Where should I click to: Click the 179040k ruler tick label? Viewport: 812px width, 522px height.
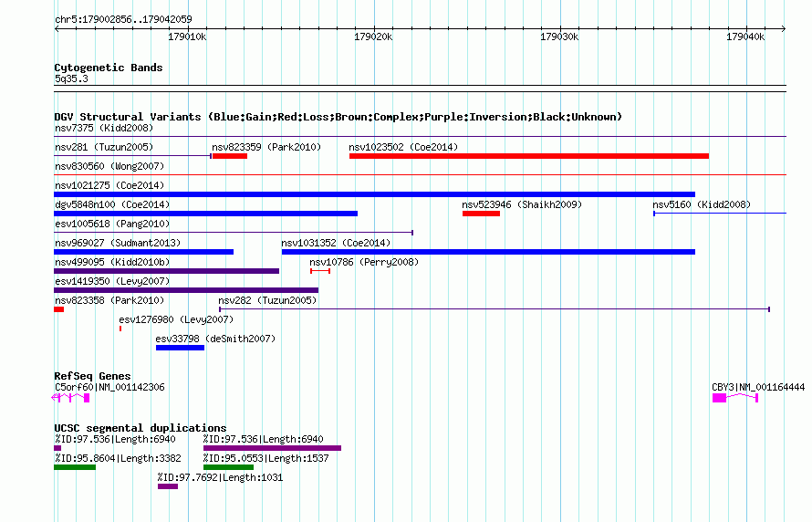(x=745, y=37)
